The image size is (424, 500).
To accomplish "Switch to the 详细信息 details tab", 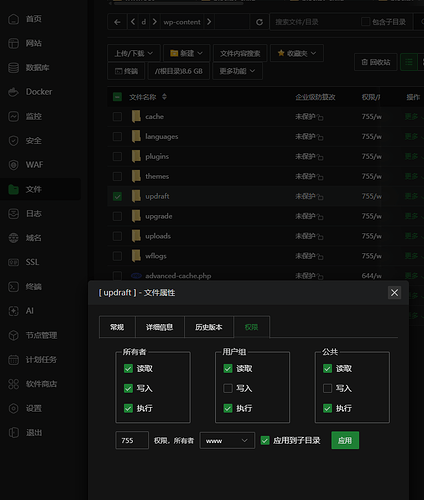I will pyautogui.click(x=160, y=327).
